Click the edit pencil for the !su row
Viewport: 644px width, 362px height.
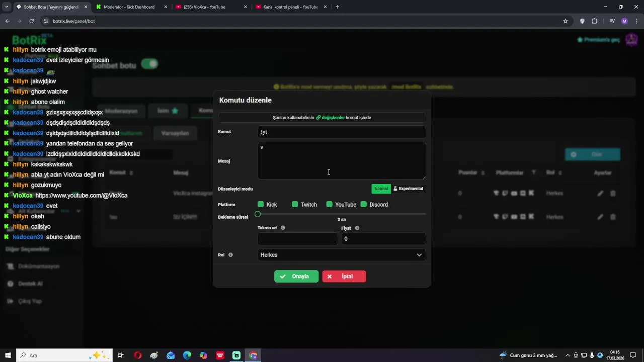pyautogui.click(x=600, y=217)
